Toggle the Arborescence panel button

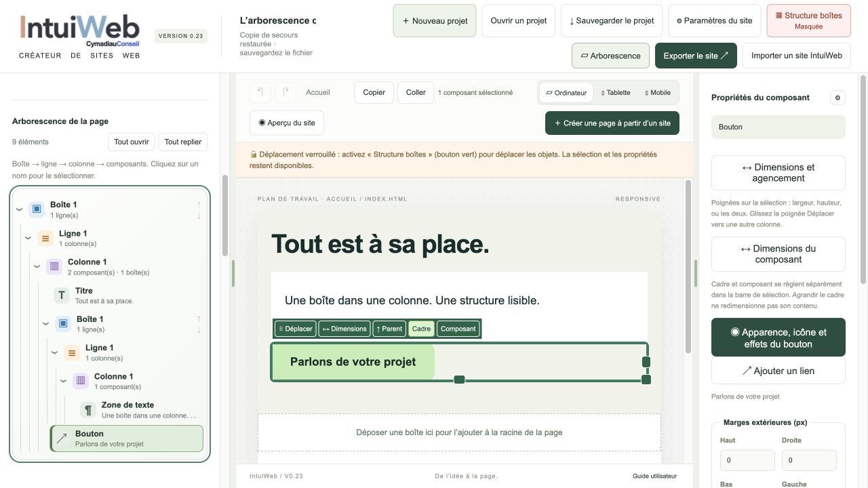click(610, 56)
